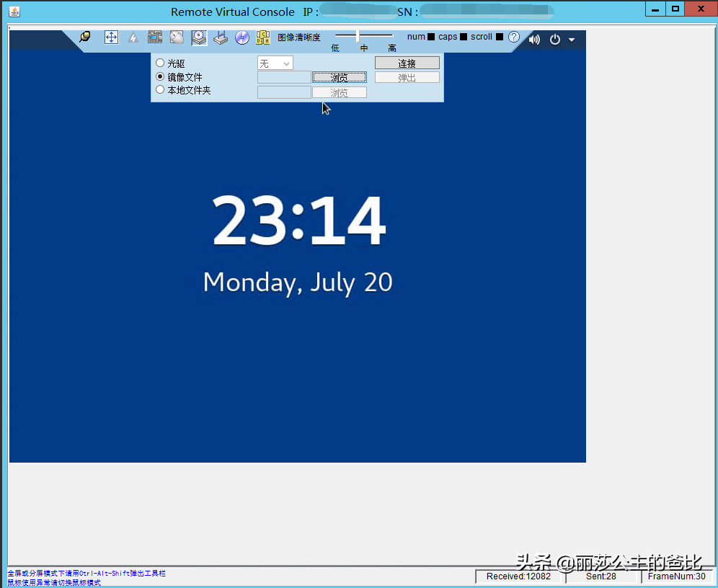
Task: Click the image clarity slider handle
Action: [358, 36]
